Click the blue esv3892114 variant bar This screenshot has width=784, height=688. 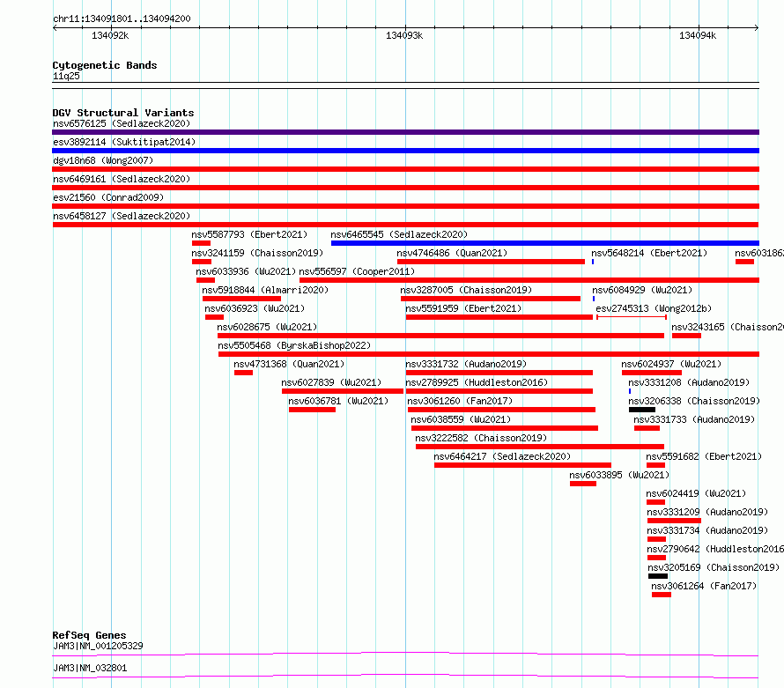coord(405,151)
